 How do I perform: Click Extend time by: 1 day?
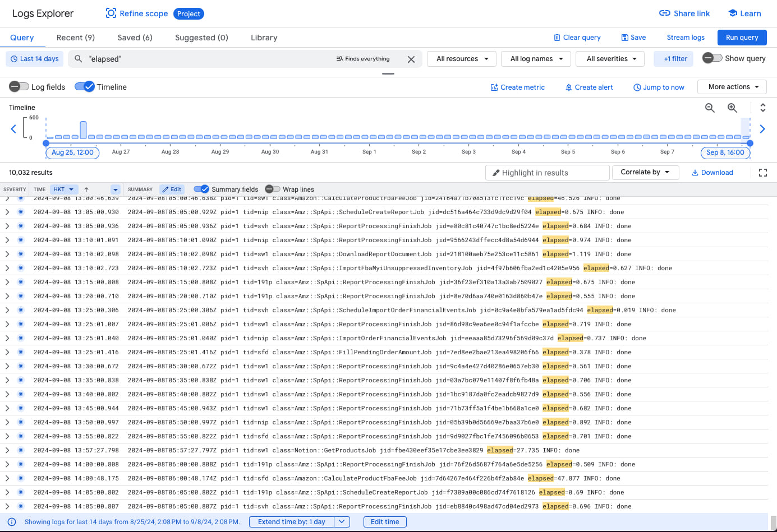click(292, 522)
